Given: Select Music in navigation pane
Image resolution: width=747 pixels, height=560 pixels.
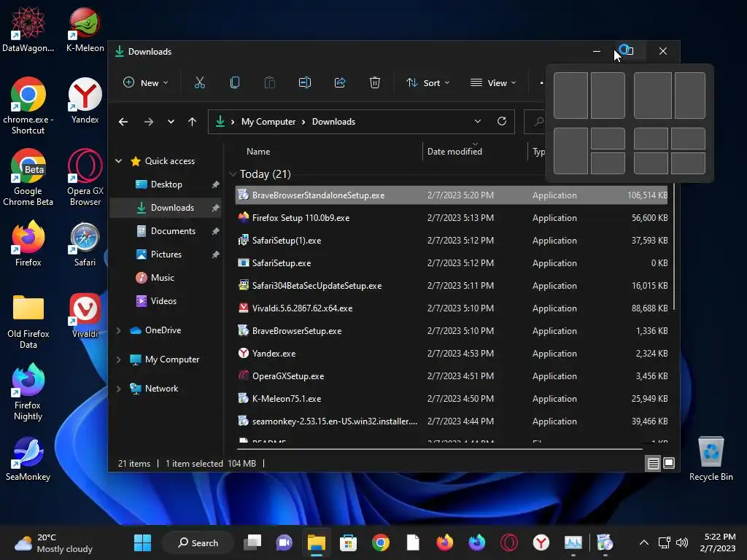Looking at the screenshot, I should 166,278.
